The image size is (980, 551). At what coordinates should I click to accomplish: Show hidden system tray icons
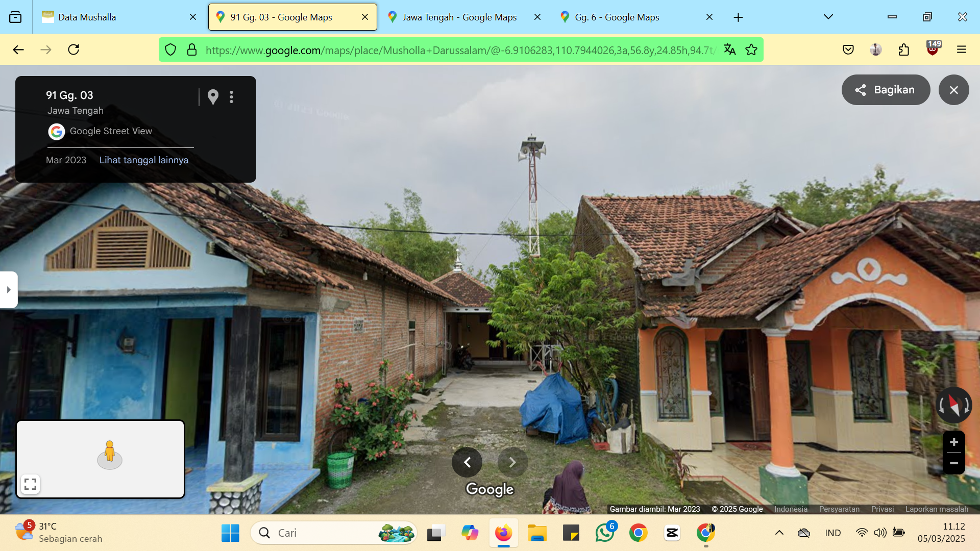click(779, 533)
